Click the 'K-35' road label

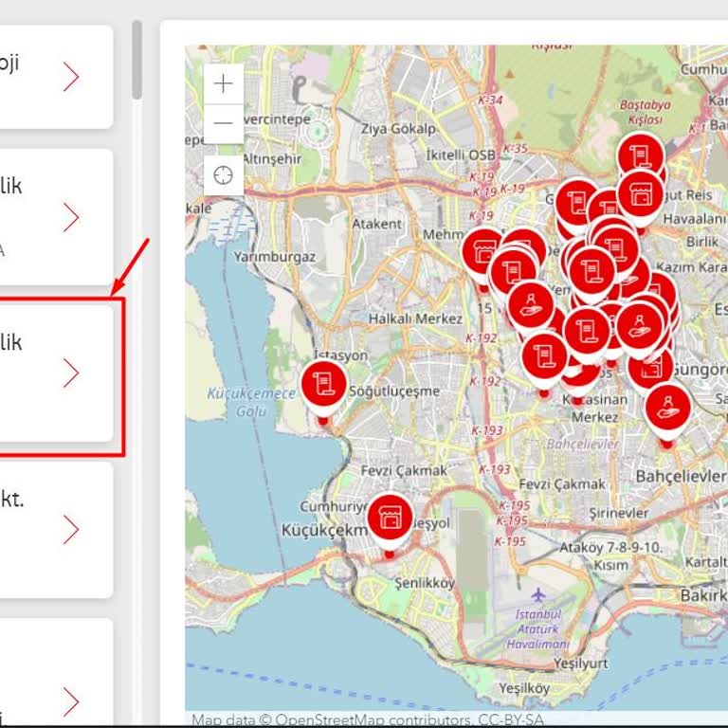[x=516, y=149]
